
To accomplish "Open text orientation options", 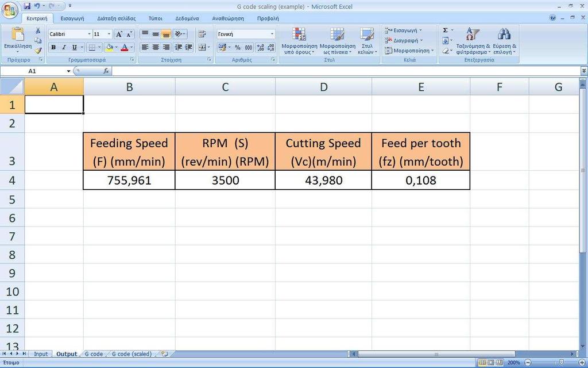I will pos(180,34).
